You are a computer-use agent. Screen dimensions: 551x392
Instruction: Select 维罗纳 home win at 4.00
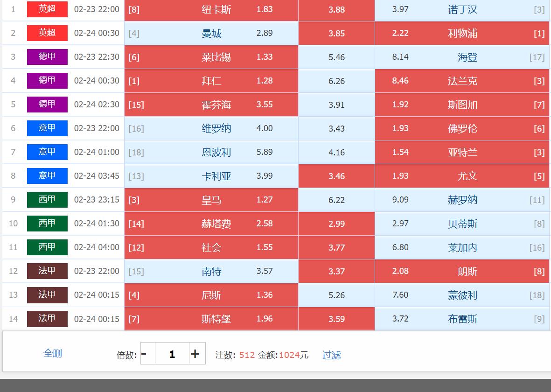pos(211,128)
